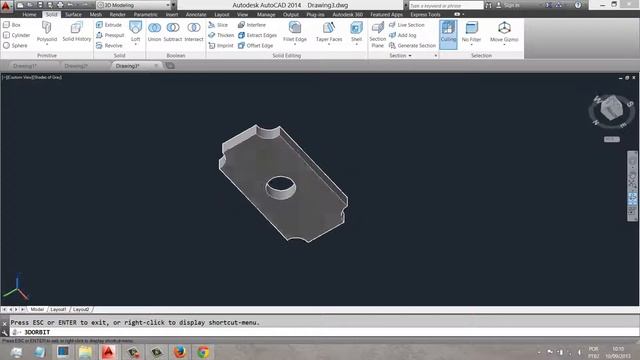Screen dimensions: 640x360
Task: Click the Offset Edge tool
Action: pyautogui.click(x=256, y=45)
